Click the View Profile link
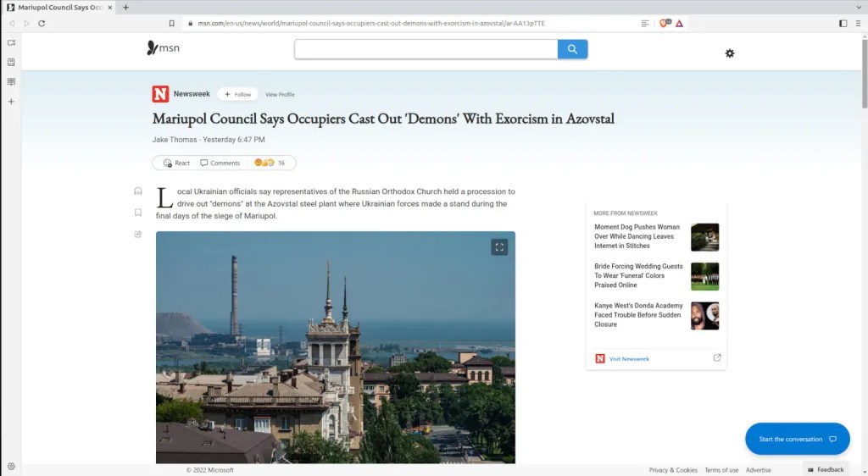Screen dimensions: 868x476 (x=280, y=94)
